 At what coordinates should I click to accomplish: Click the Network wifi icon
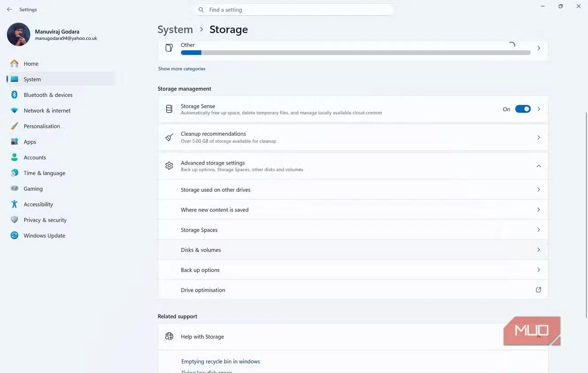pyautogui.click(x=15, y=110)
